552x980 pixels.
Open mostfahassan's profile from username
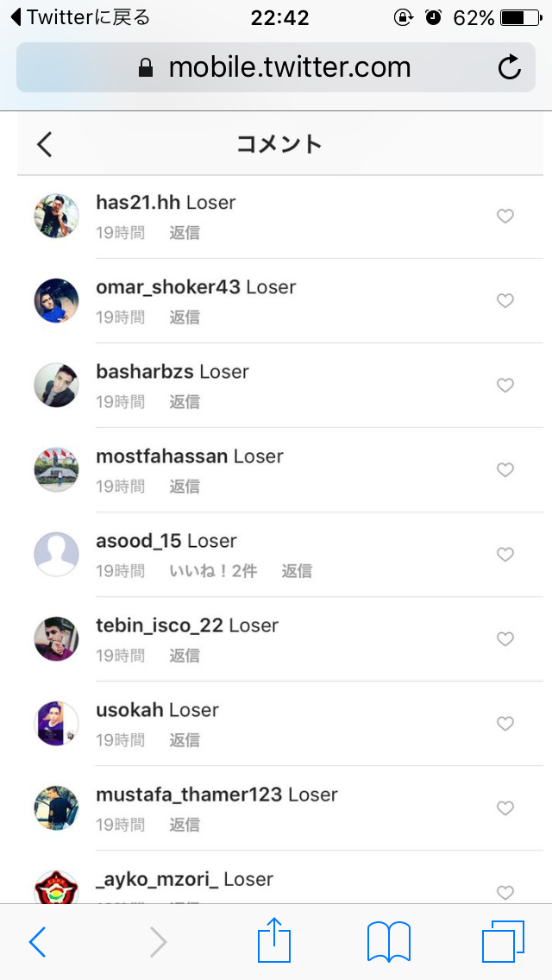(x=162, y=456)
